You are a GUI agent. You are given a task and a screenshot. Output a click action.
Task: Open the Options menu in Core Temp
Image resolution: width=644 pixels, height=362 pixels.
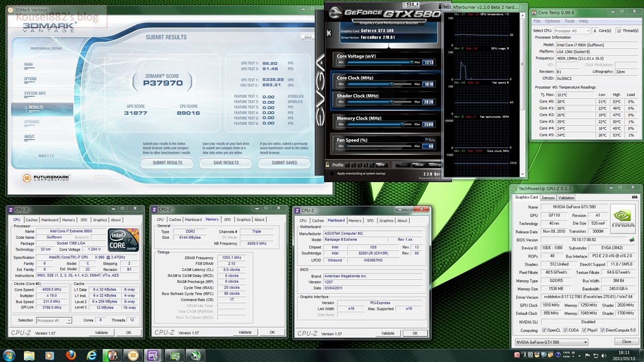click(x=552, y=21)
